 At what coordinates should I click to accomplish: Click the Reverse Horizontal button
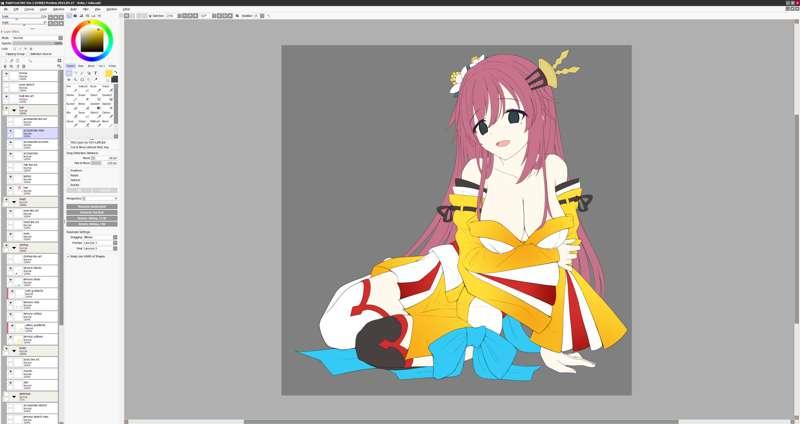tap(92, 207)
